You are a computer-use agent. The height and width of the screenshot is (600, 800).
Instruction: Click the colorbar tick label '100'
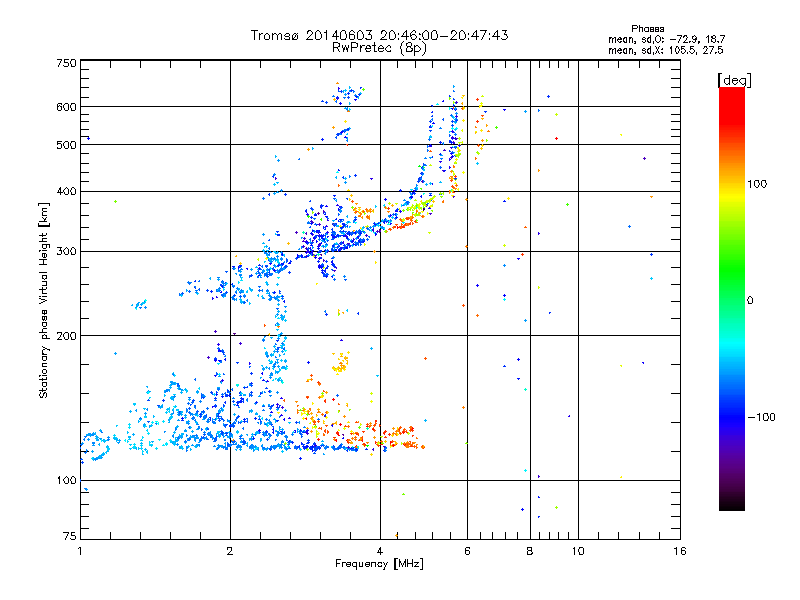757,184
